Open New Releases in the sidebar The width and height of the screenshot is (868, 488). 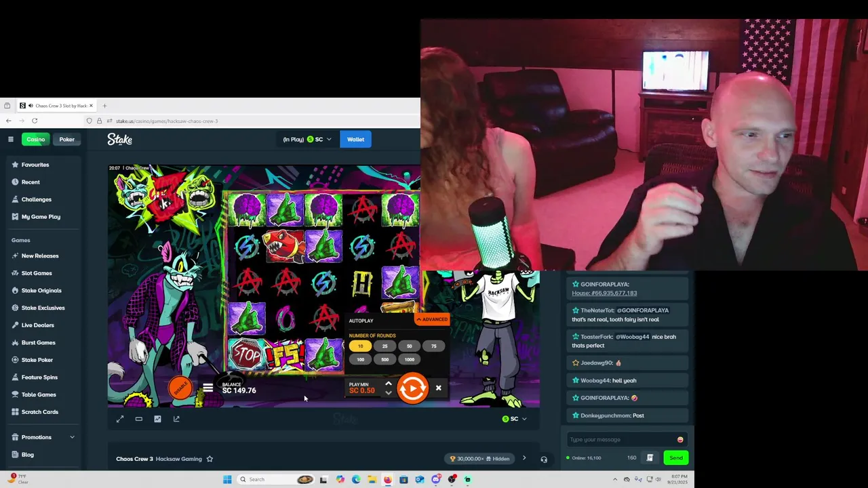[x=40, y=256]
